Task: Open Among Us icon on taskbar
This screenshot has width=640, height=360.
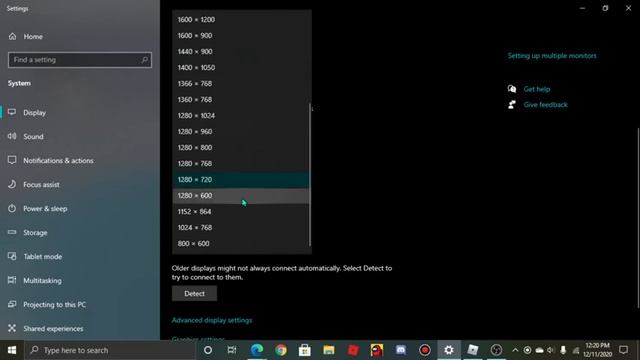Action: 377,350
